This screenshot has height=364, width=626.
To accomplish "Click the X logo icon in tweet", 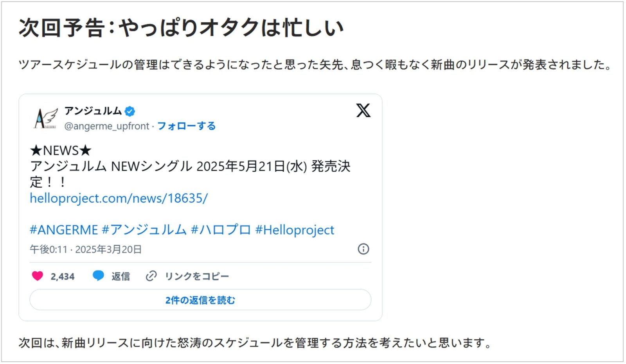I will tap(363, 111).
